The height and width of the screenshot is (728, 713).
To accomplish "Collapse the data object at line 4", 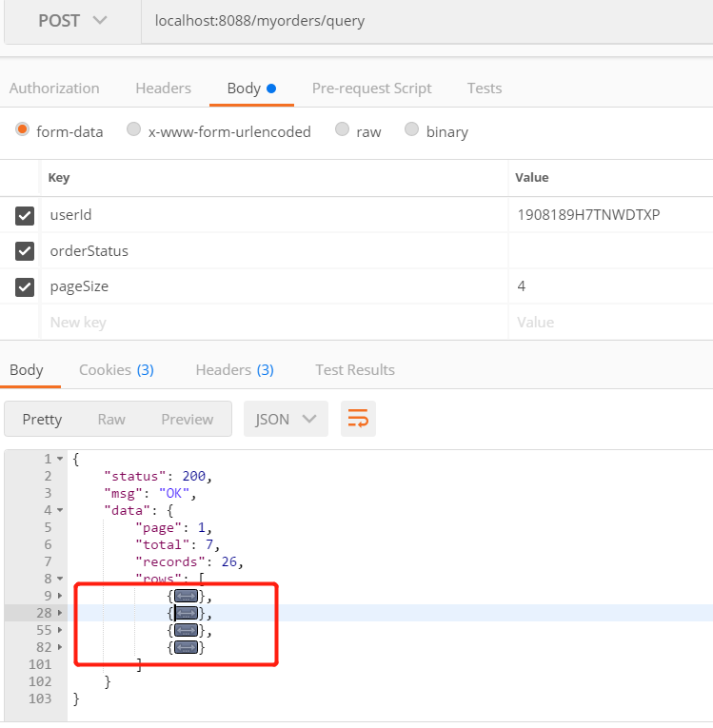I will (x=60, y=510).
